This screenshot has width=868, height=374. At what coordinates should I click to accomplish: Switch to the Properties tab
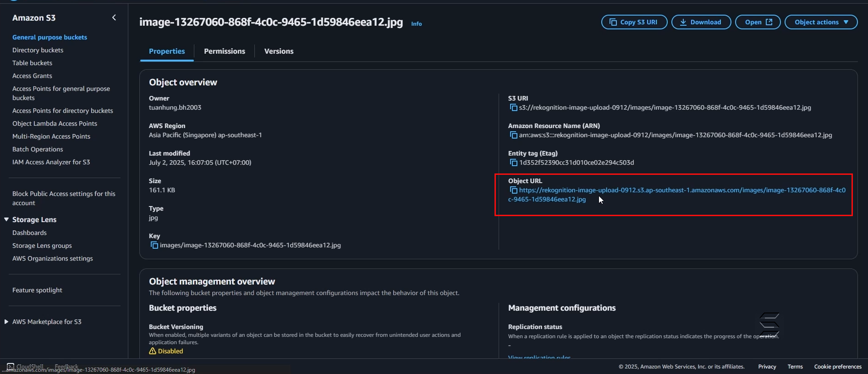167,51
